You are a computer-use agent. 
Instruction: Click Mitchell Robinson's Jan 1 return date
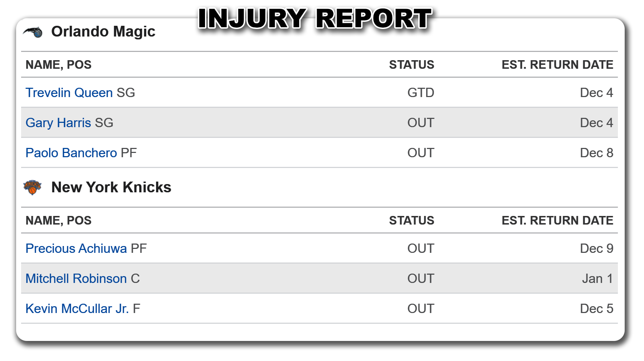tap(597, 279)
